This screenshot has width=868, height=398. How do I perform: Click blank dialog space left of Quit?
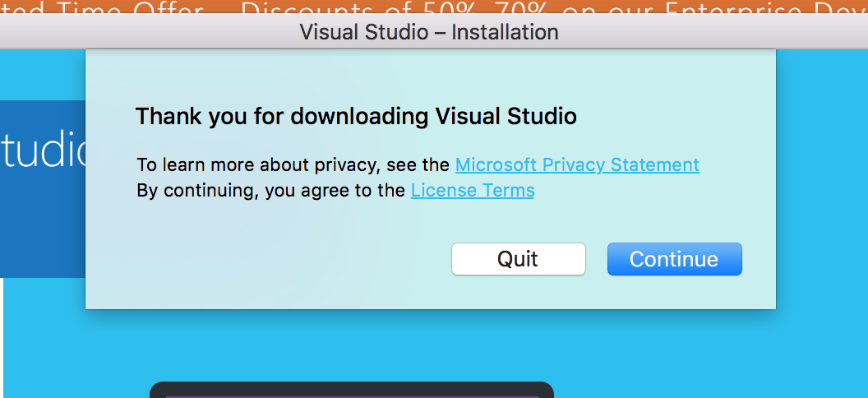pos(265,259)
